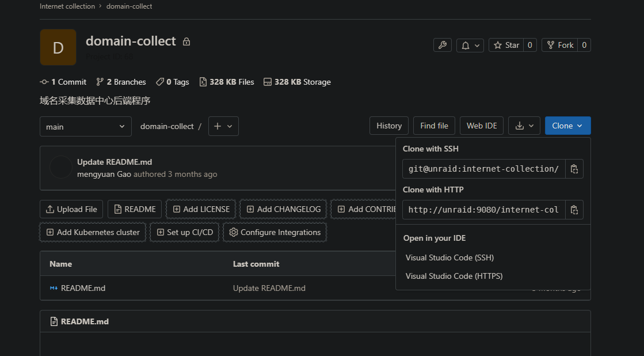Open the README.md file link

[x=83, y=288]
